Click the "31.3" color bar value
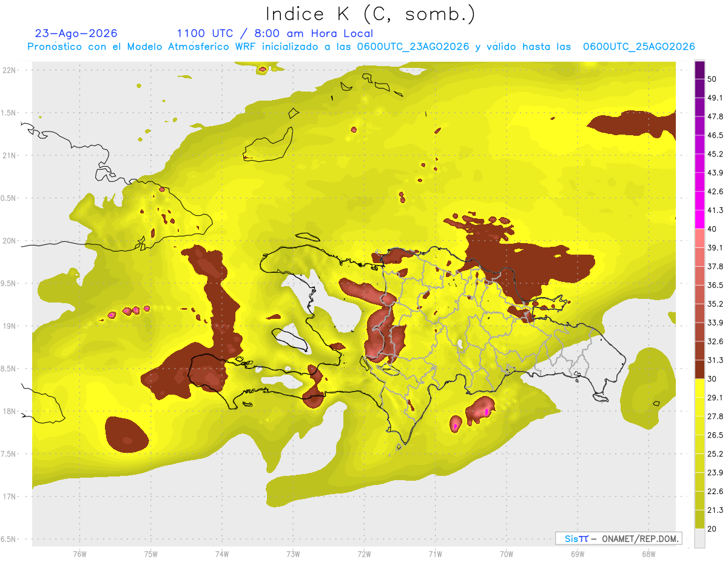Image resolution: width=728 pixels, height=562 pixels. (x=715, y=360)
